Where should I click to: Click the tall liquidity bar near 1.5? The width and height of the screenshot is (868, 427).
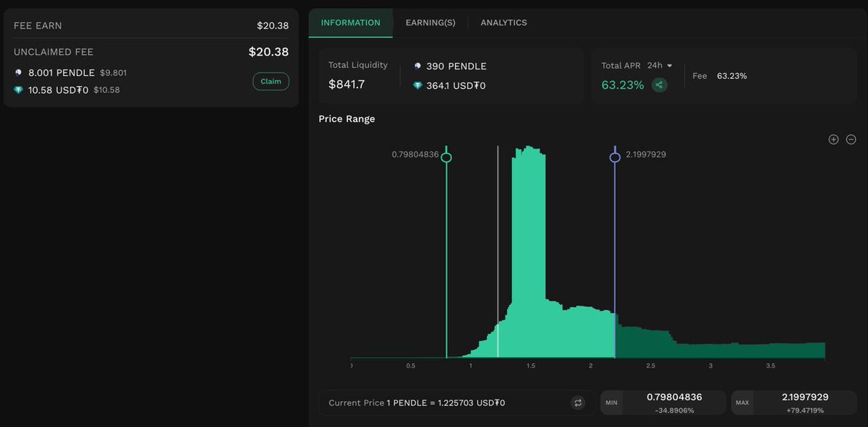pyautogui.click(x=529, y=251)
